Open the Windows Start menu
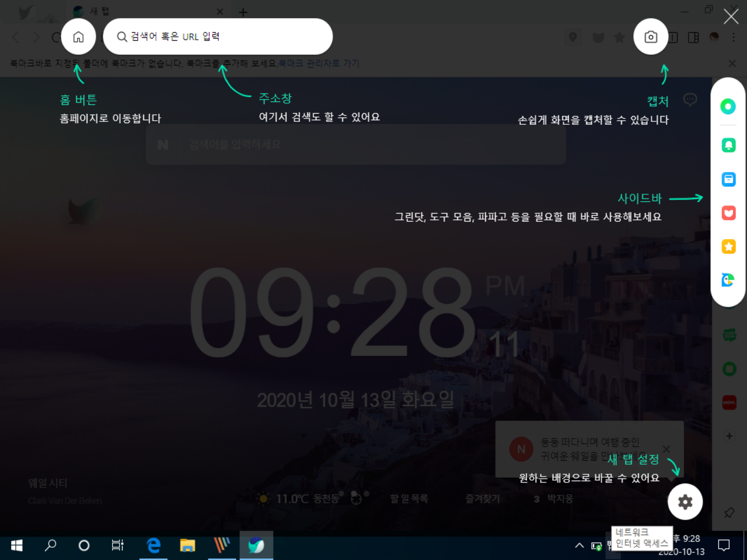747x560 pixels. 17,545
